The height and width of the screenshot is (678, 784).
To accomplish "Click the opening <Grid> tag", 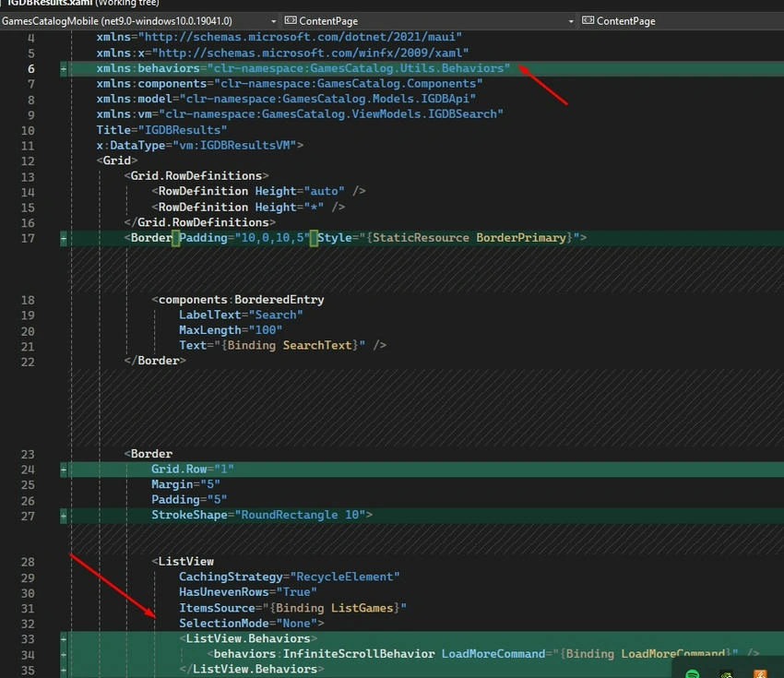I will pos(117,161).
